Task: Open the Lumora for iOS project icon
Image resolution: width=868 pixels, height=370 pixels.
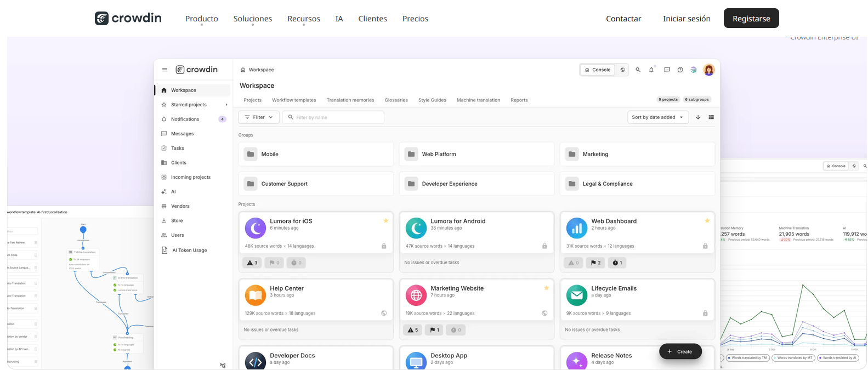Action: pos(256,228)
